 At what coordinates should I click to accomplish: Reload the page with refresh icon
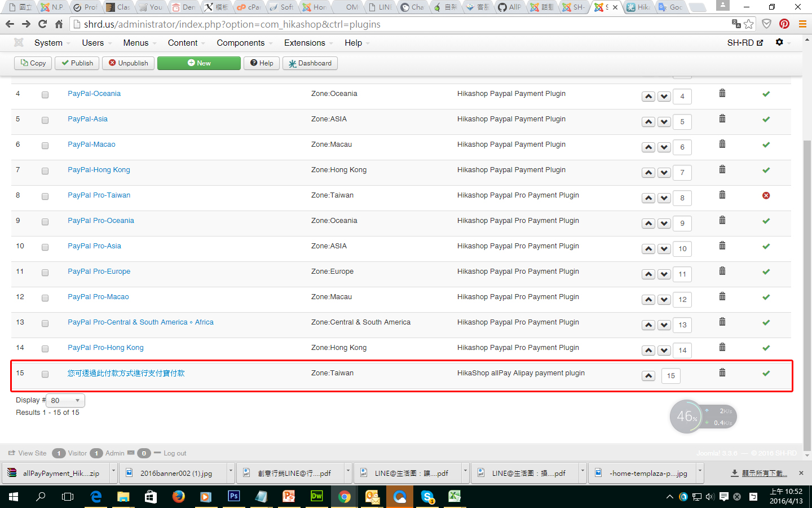click(x=42, y=24)
